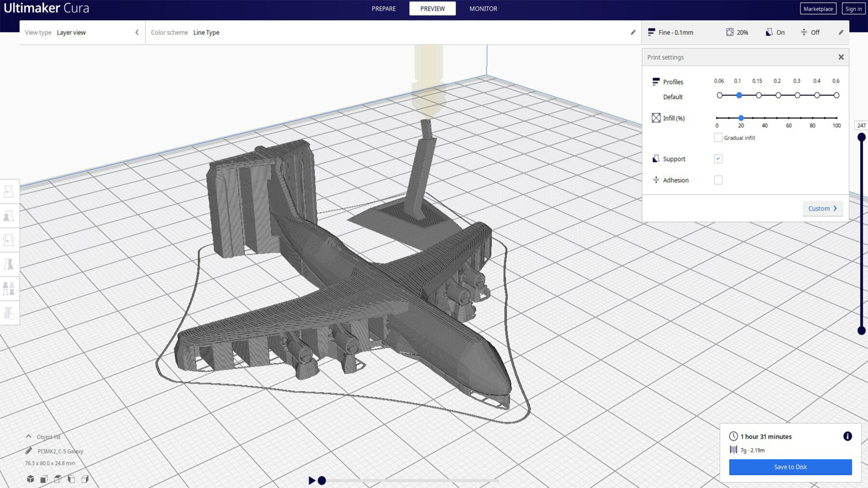Select the top view orientation icon

(57, 479)
